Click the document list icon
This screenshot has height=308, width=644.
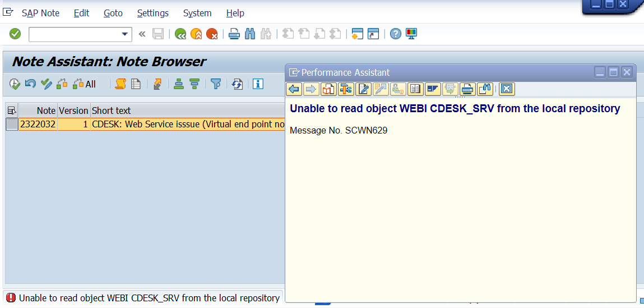point(136,84)
